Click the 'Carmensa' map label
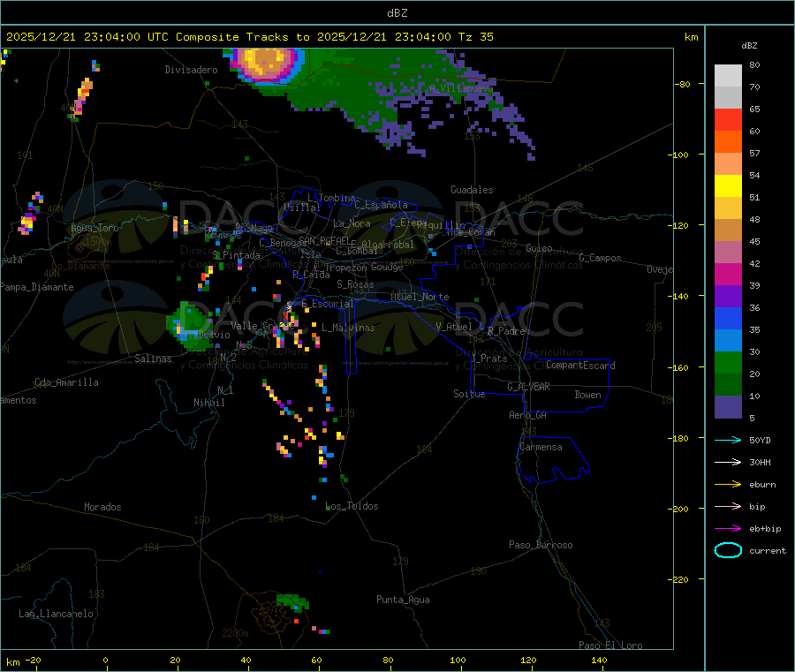 click(541, 447)
